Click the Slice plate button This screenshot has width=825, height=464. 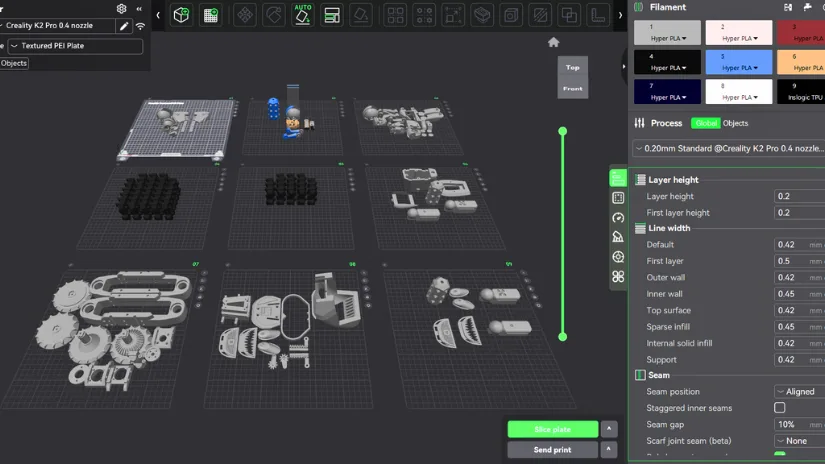tap(552, 429)
